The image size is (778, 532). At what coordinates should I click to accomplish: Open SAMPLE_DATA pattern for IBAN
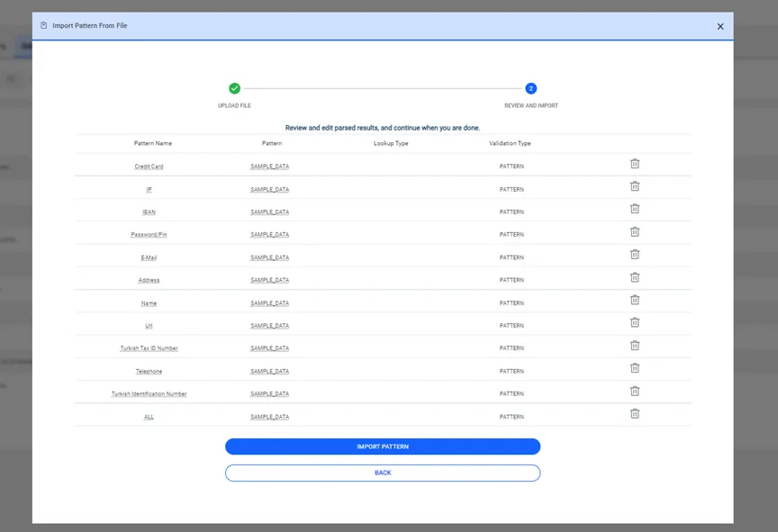point(269,212)
